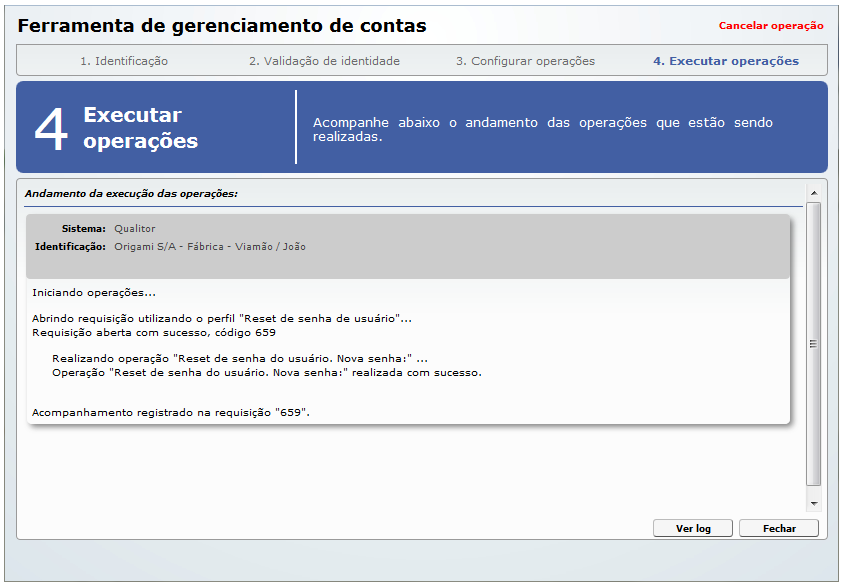The image size is (843, 586).
Task: Click the Fechar button
Action: 778,528
